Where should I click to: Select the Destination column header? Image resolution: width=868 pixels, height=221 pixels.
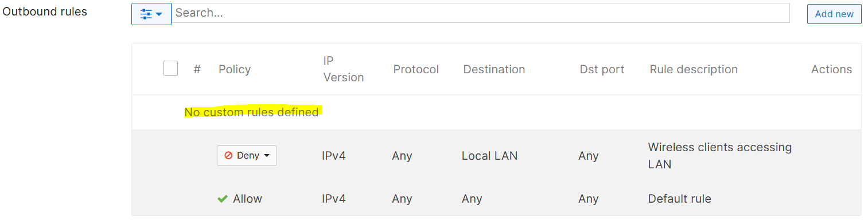494,69
